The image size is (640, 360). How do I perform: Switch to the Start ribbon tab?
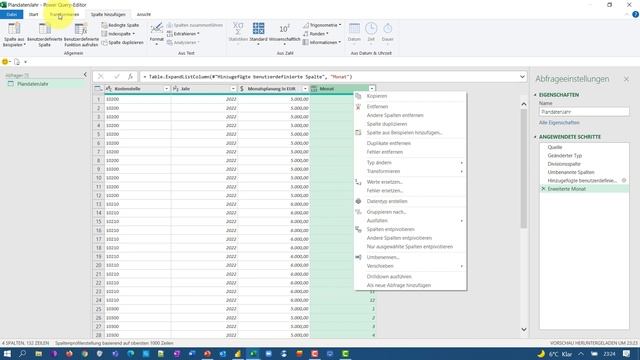(x=33, y=14)
